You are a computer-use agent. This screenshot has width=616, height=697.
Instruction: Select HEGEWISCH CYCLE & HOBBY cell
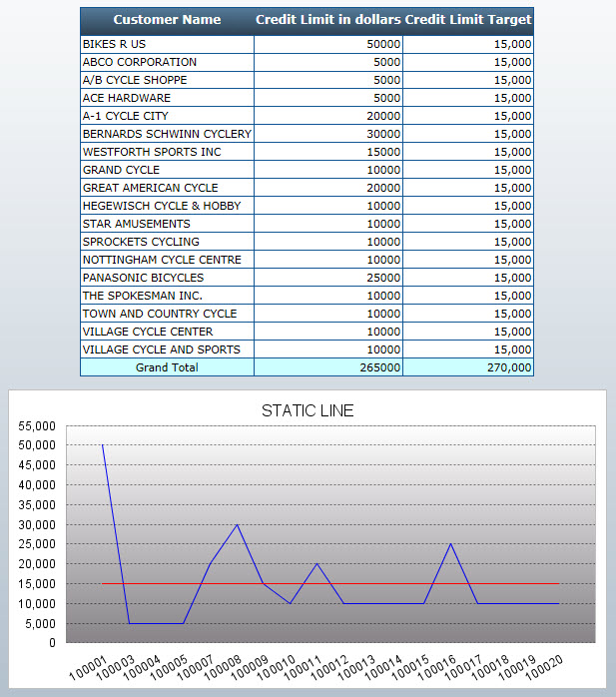tap(167, 206)
